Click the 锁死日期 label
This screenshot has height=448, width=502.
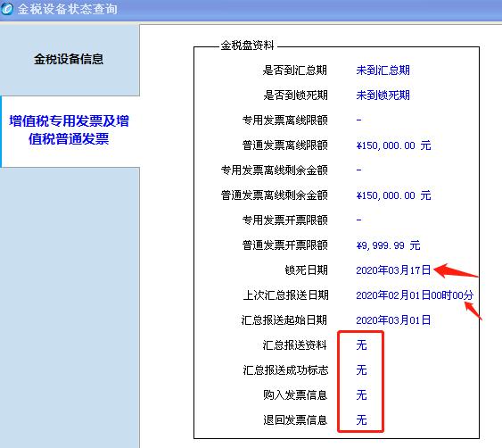coord(306,270)
